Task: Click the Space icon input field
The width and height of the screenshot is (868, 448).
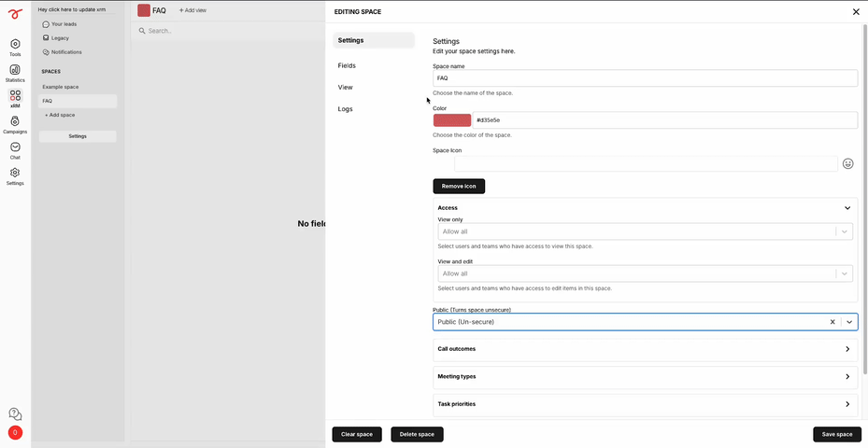Action: (646, 163)
